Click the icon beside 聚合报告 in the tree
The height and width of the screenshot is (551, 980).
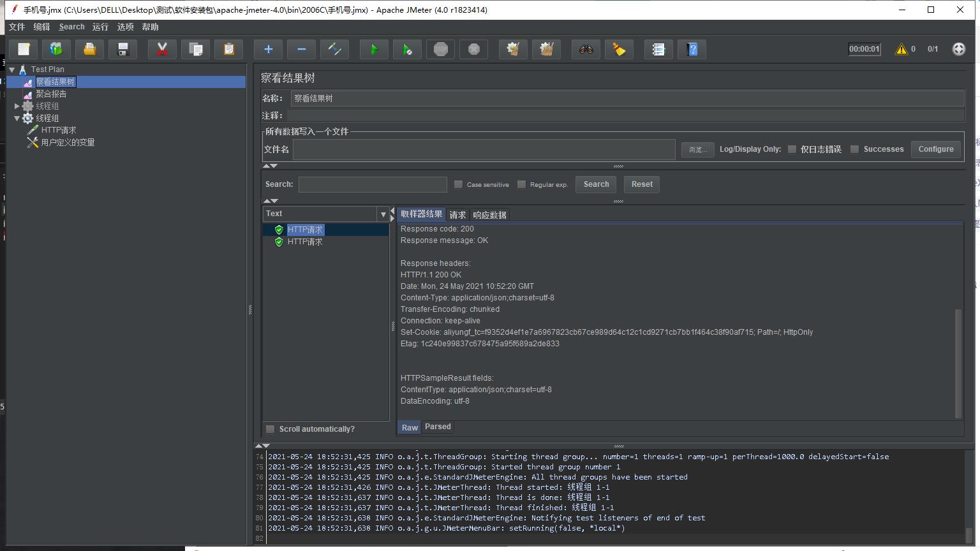pyautogui.click(x=28, y=94)
